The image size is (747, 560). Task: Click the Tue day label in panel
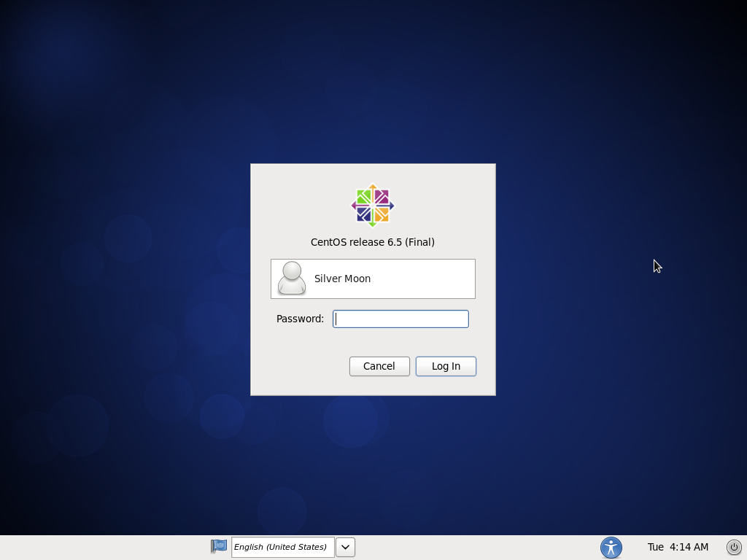tap(655, 547)
